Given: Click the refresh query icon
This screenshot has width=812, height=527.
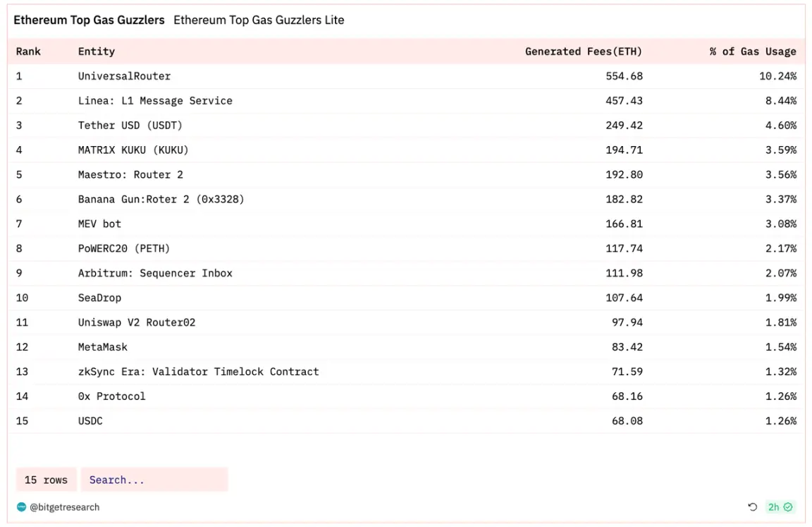Looking at the screenshot, I should coord(752,507).
